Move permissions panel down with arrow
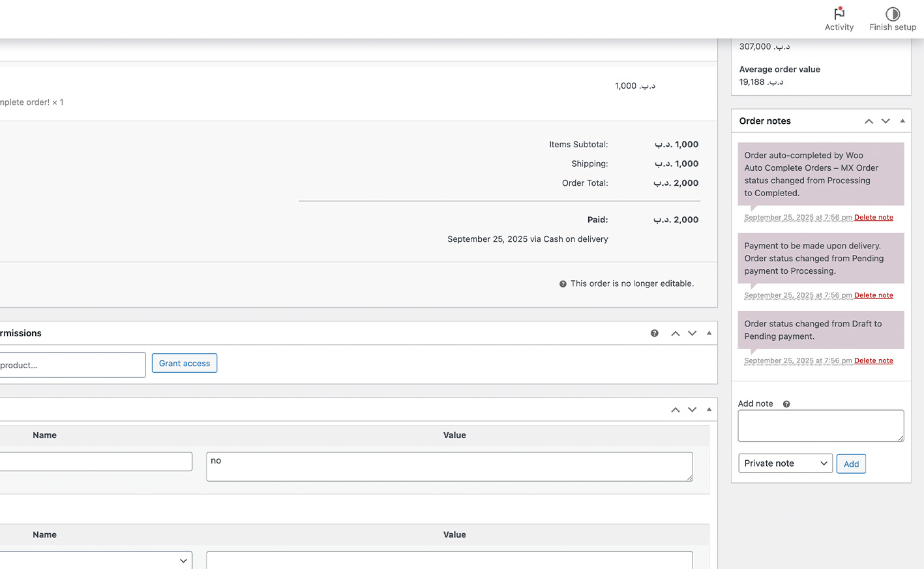 692,333
